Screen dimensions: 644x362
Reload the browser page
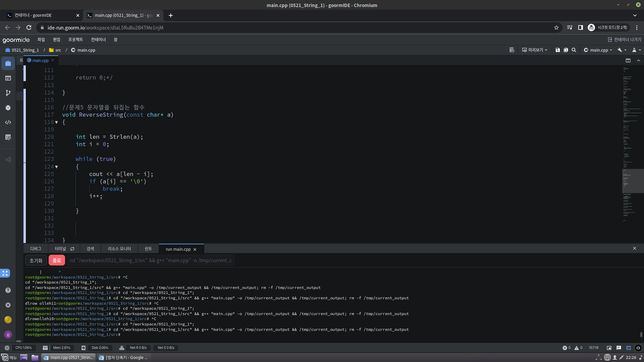(29, 27)
